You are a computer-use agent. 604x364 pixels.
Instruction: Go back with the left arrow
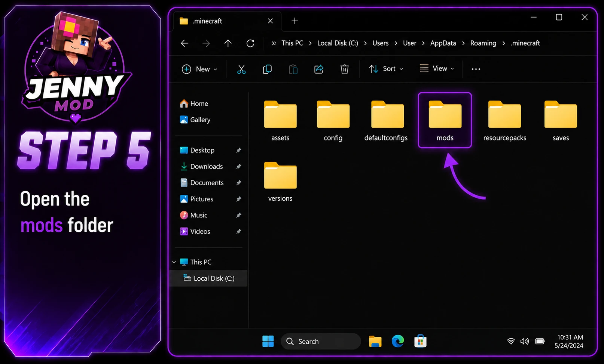point(184,43)
